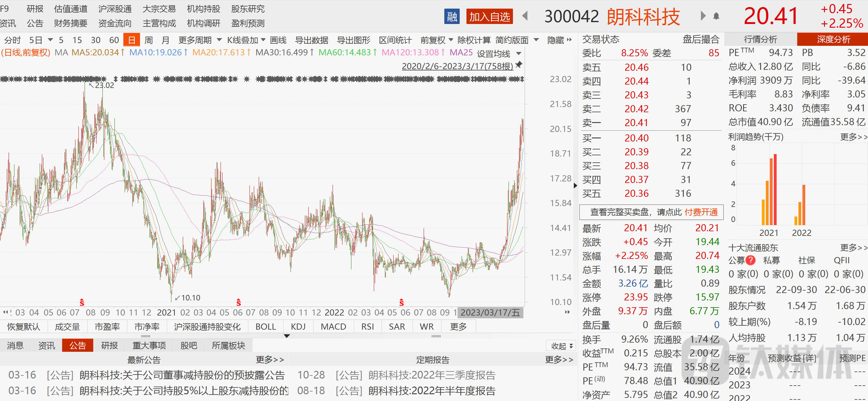Image resolution: width=868 pixels, height=401 pixels.
Task: Click the price alert bell icon
Action: (x=716, y=16)
